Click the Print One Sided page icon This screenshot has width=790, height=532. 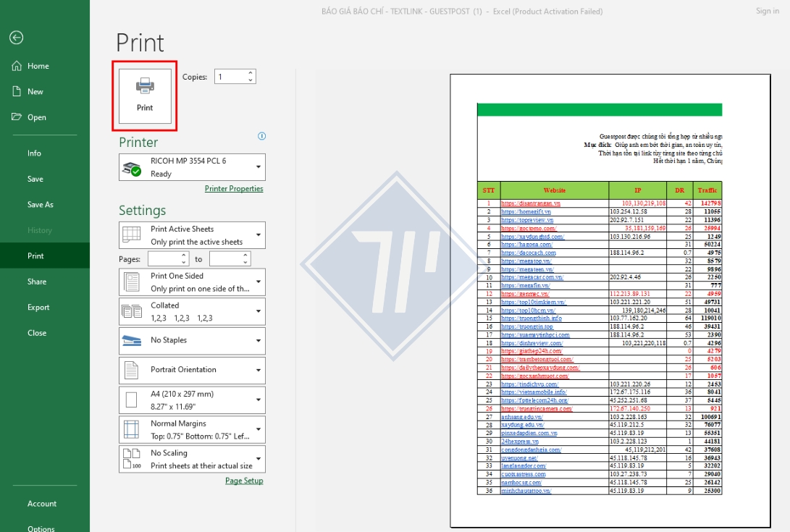(132, 282)
